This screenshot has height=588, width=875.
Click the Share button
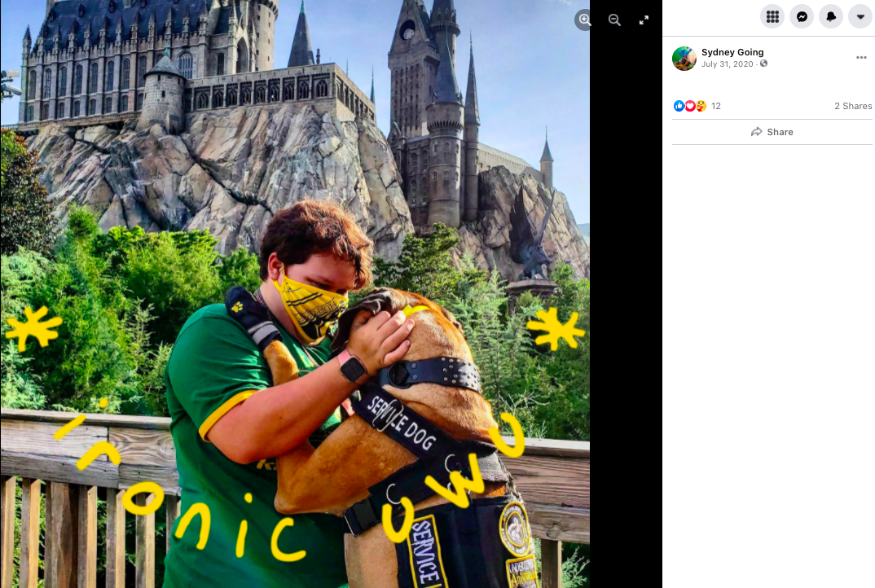click(x=772, y=132)
